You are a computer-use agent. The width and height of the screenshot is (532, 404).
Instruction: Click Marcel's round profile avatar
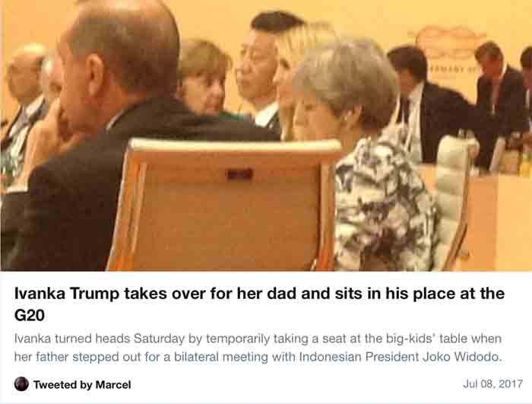tap(21, 384)
